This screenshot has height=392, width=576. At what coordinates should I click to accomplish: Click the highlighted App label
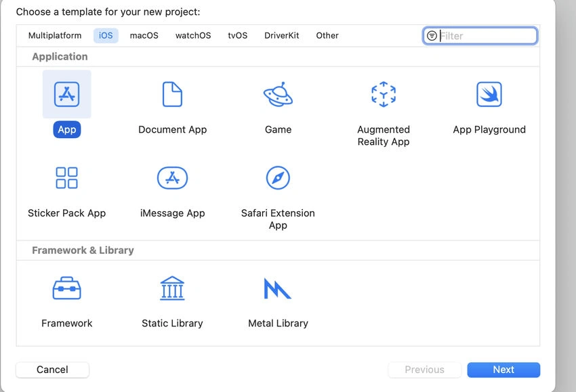pos(67,129)
